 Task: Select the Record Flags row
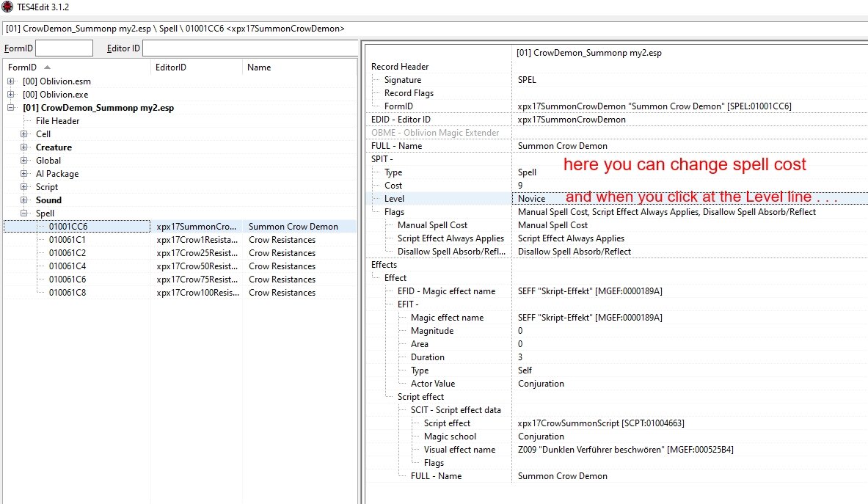(617, 93)
